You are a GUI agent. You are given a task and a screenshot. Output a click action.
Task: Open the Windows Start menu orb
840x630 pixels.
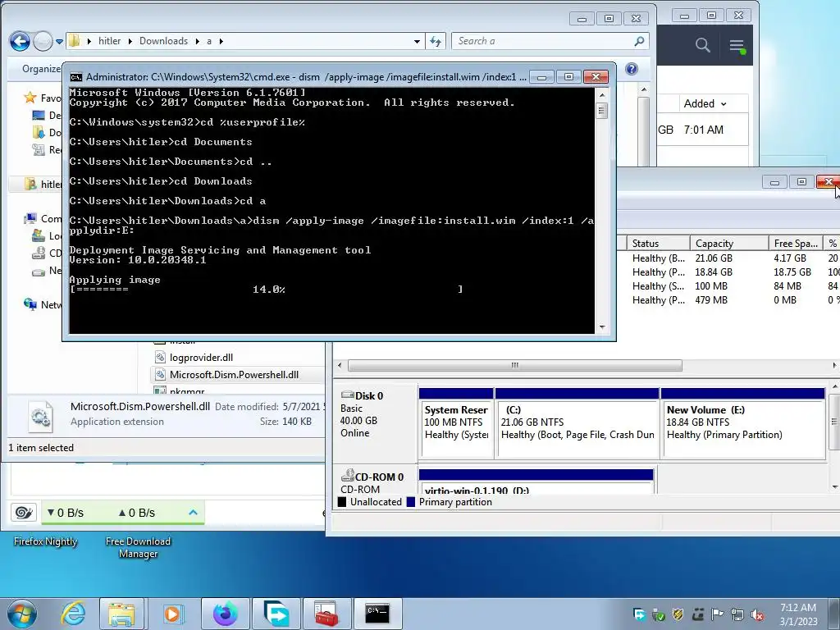[22, 614]
